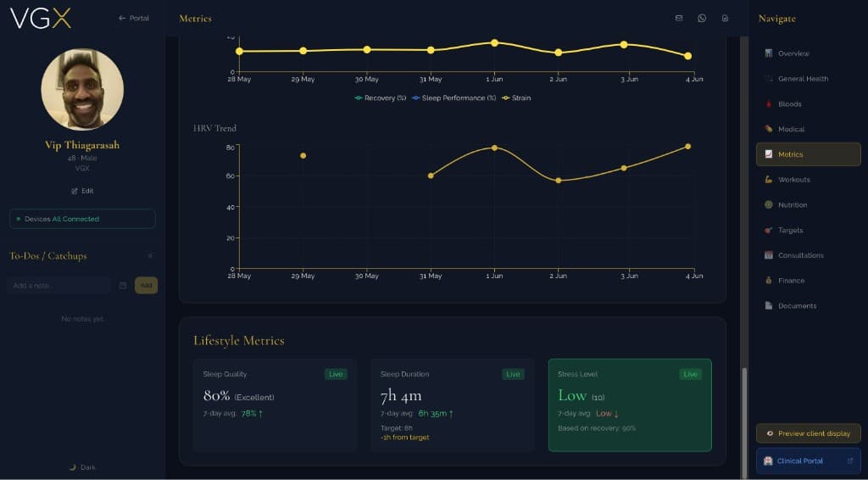Click the Stress Level card

(630, 405)
